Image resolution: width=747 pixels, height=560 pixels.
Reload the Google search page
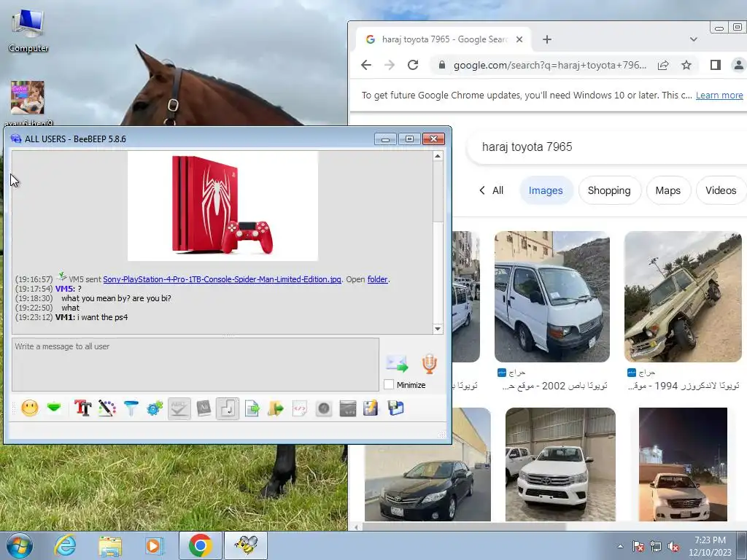(x=413, y=65)
